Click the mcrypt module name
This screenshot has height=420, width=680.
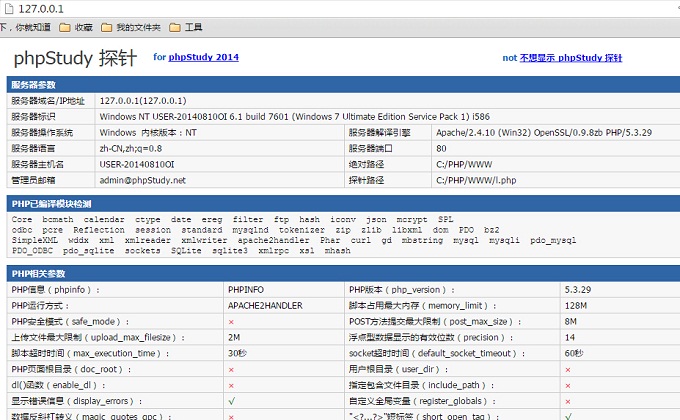click(x=412, y=220)
